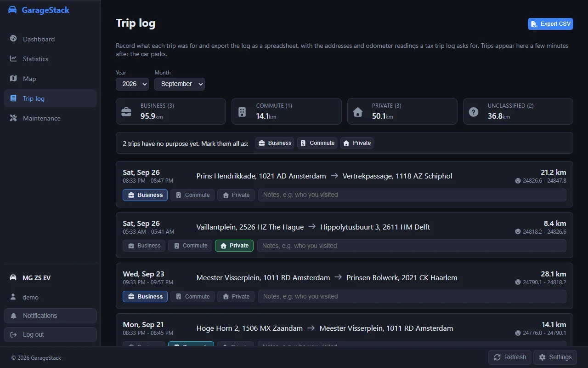The width and height of the screenshot is (588, 368).
Task: Open the Maintenance page
Action: (x=50, y=118)
